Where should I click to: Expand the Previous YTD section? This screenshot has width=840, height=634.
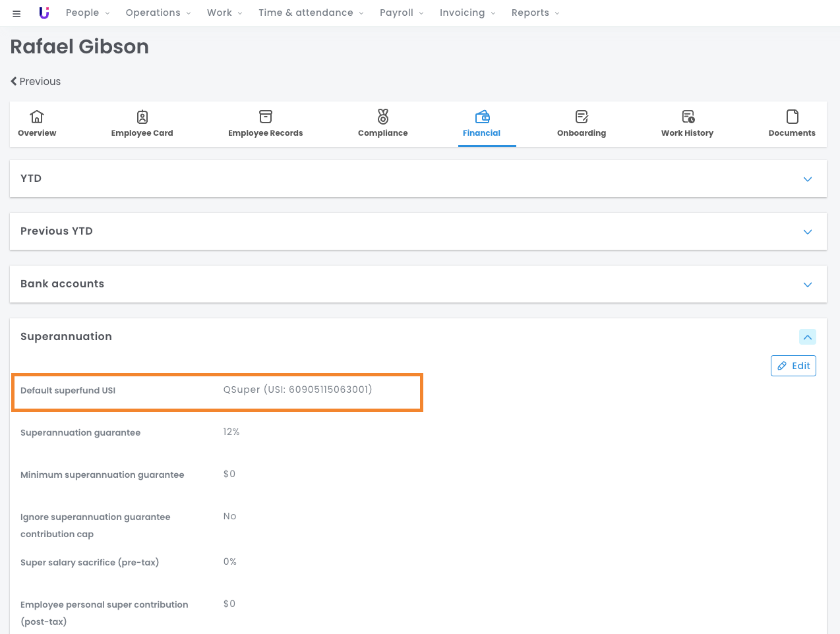(x=807, y=232)
